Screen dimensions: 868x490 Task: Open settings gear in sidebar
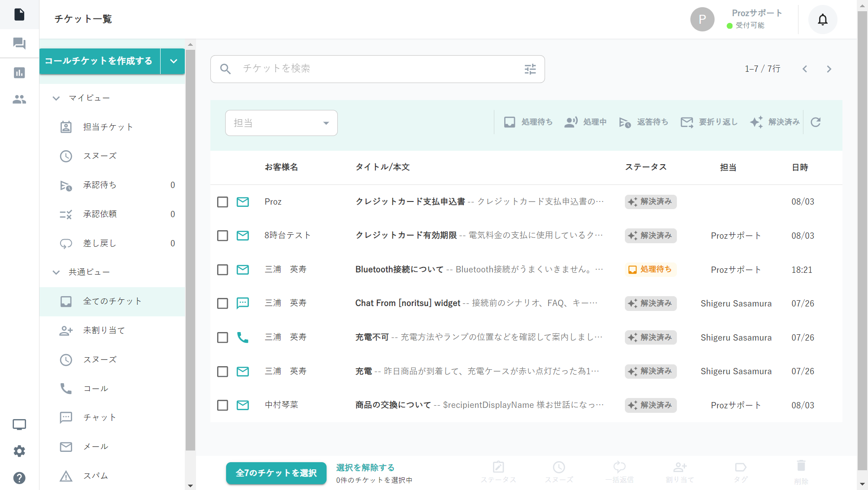tap(19, 451)
